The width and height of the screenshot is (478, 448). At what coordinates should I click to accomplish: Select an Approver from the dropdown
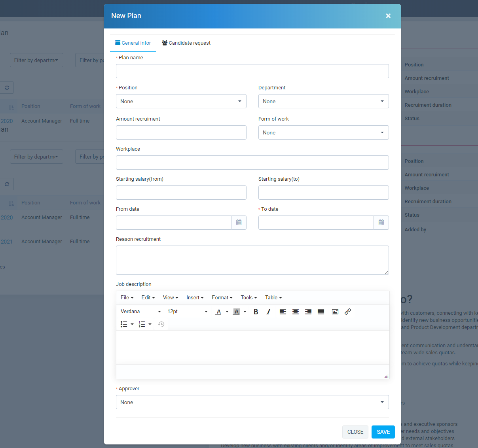click(x=252, y=402)
